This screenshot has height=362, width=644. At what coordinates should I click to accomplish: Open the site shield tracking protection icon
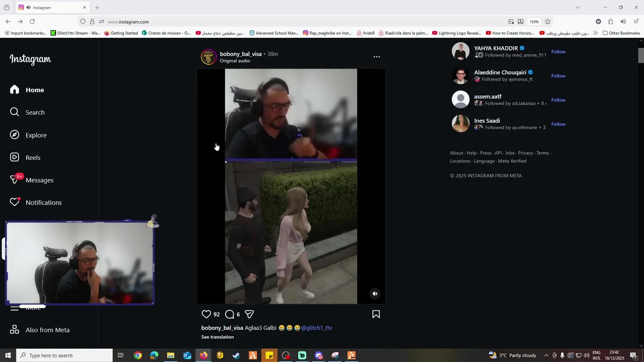83,22
